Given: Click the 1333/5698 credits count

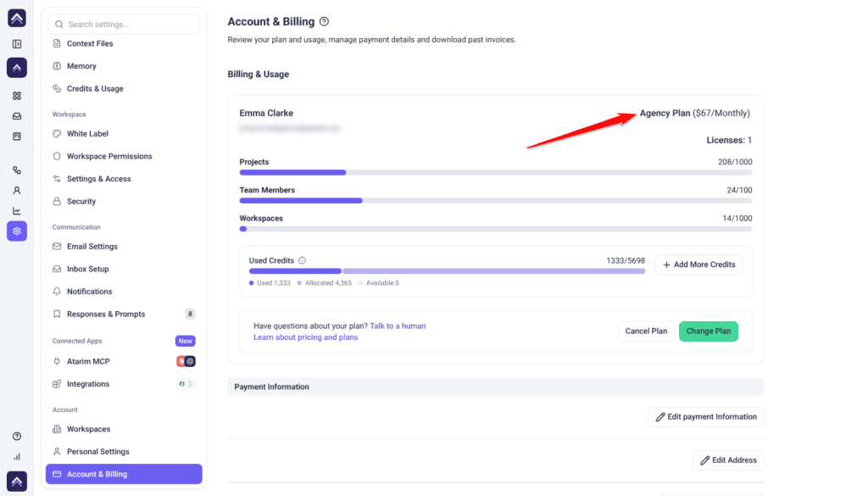Looking at the screenshot, I should [x=626, y=260].
